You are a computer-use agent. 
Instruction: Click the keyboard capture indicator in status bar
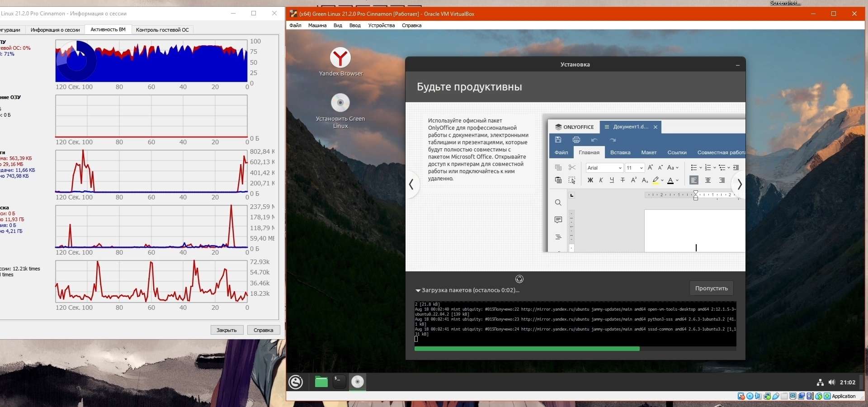[x=827, y=396]
